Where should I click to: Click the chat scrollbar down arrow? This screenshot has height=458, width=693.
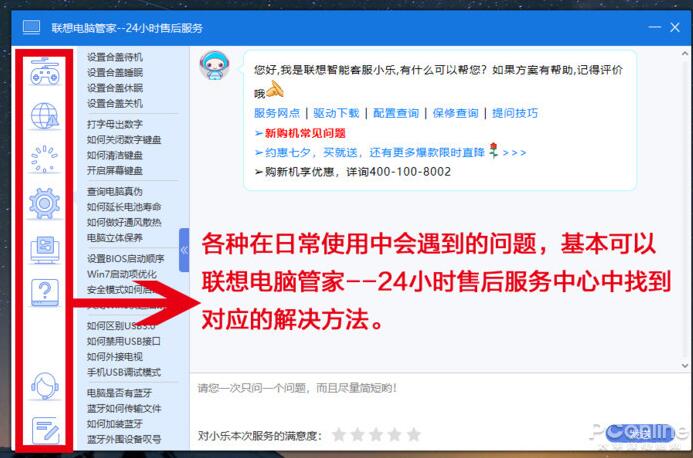685,366
